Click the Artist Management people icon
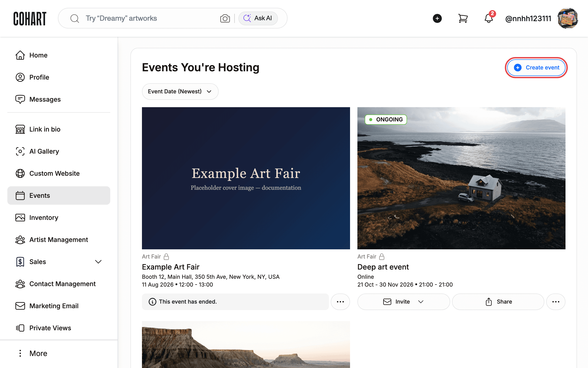Image resolution: width=588 pixels, height=368 pixels. (20, 240)
